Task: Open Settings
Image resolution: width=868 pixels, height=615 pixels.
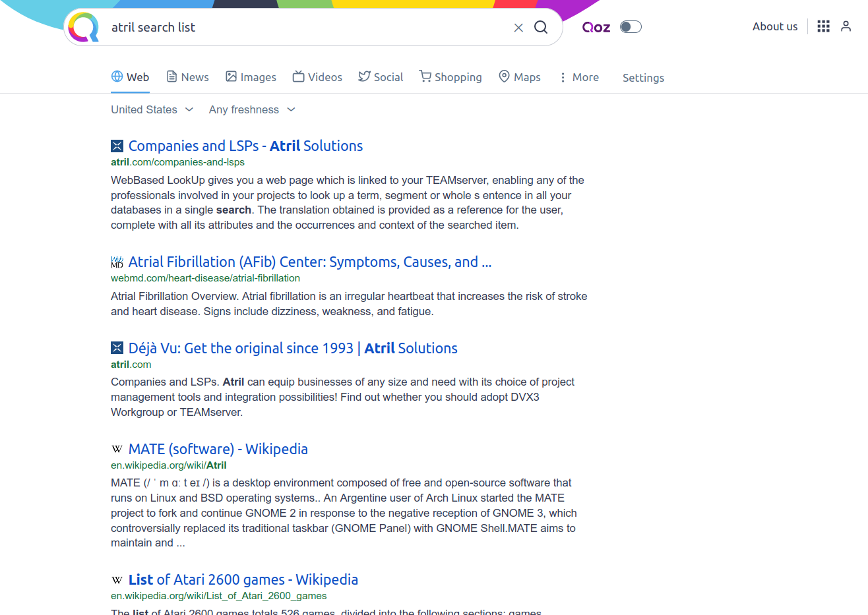Action: 643,78
